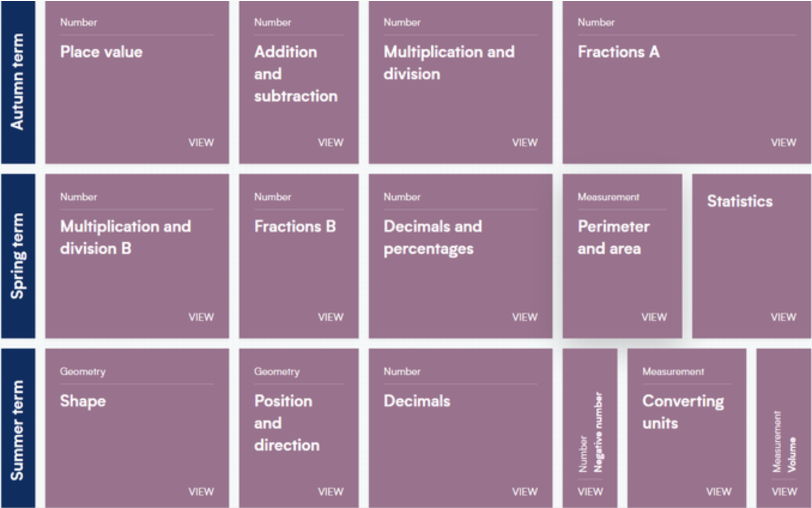Open VIEW for Addition and subtraction
The width and height of the screenshot is (812, 508).
point(331,143)
